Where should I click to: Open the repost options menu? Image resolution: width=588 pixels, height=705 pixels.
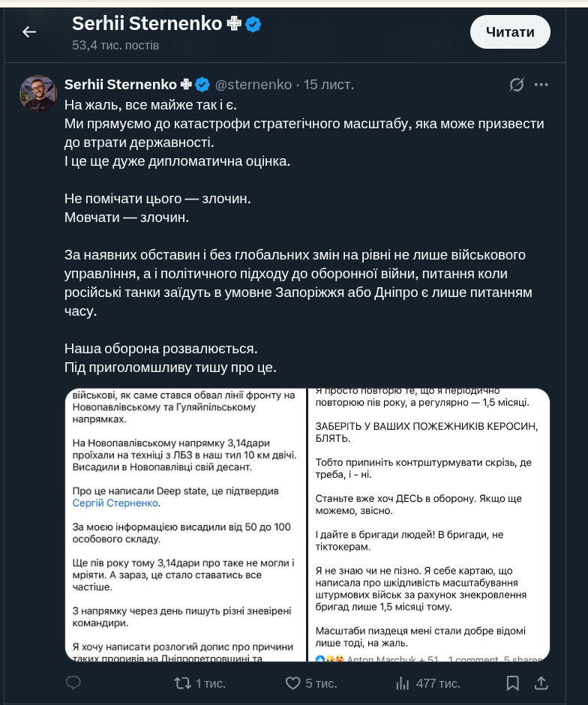[182, 683]
